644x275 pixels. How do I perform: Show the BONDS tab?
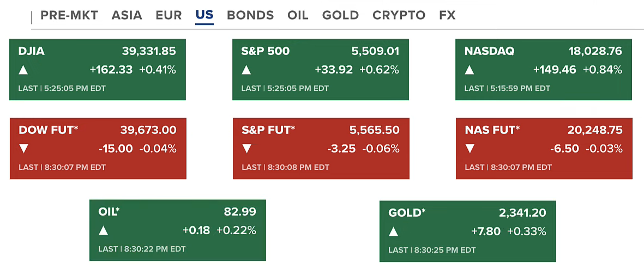[x=250, y=15]
